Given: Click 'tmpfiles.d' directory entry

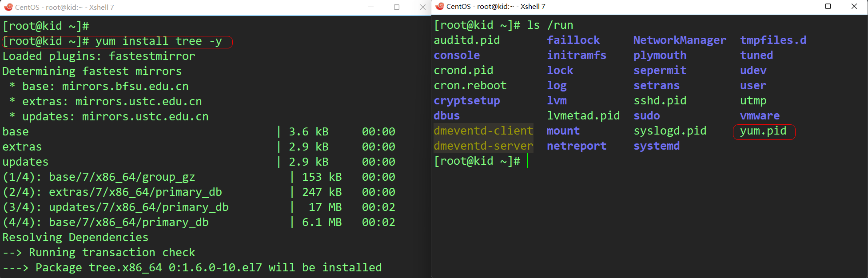Looking at the screenshot, I should click(x=773, y=40).
